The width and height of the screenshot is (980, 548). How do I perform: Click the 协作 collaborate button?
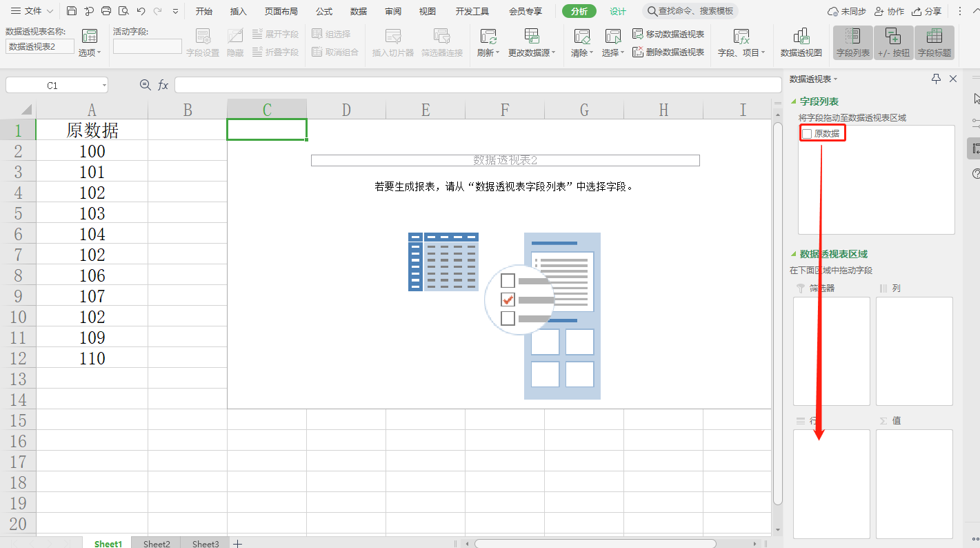(x=889, y=11)
